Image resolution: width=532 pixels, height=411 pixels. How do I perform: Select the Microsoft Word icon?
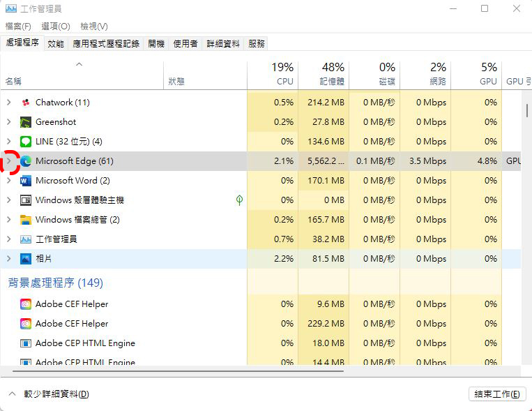(x=26, y=181)
